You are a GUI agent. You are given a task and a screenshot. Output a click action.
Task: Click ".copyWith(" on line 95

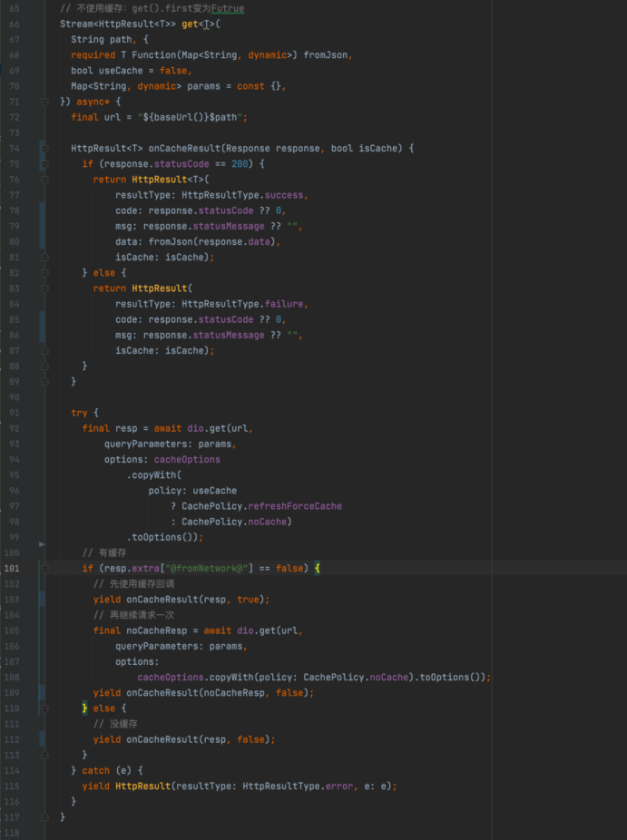(154, 474)
